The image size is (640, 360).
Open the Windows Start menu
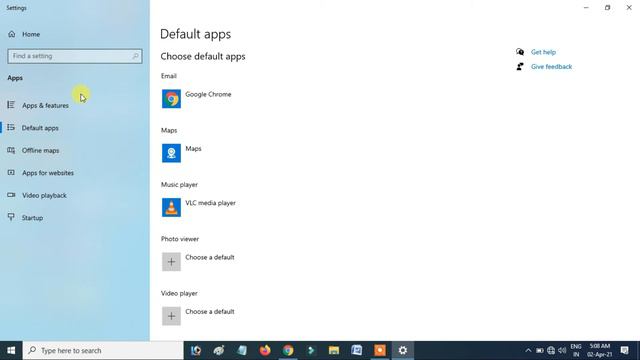[x=11, y=350]
